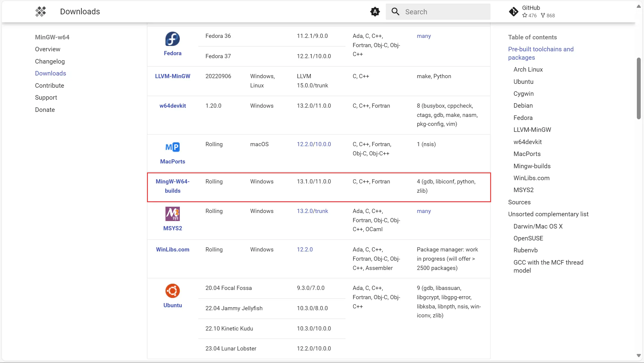
Task: Click the '23.04 Lunar Lobster' cell
Action: [231, 348]
